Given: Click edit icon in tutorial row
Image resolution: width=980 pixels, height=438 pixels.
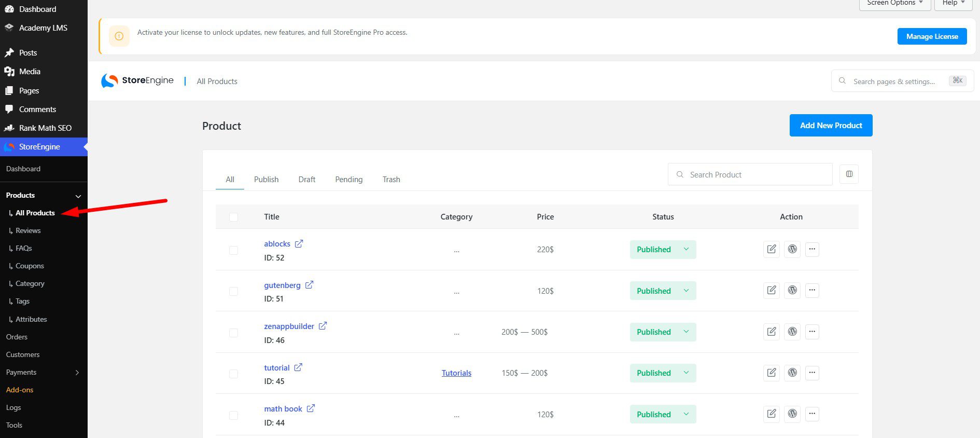Looking at the screenshot, I should coord(772,373).
